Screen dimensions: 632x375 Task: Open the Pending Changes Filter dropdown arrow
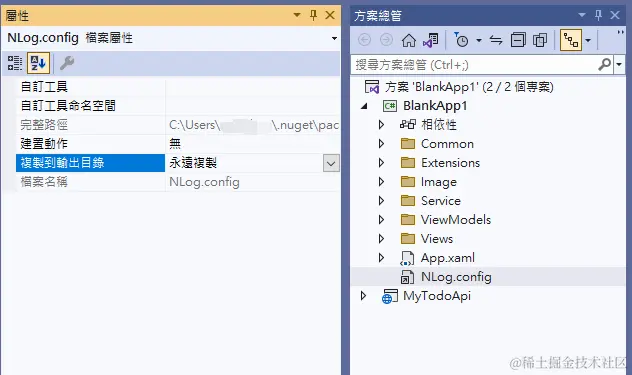pos(479,40)
